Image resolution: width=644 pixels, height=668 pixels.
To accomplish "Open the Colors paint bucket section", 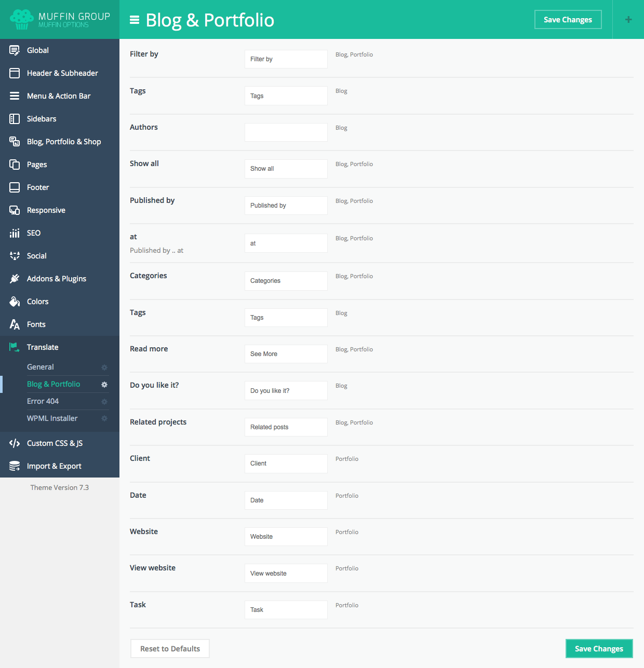I will 15,302.
